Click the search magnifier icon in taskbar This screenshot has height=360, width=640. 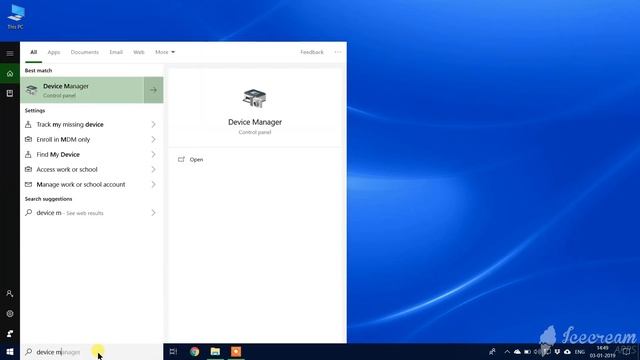click(x=29, y=352)
